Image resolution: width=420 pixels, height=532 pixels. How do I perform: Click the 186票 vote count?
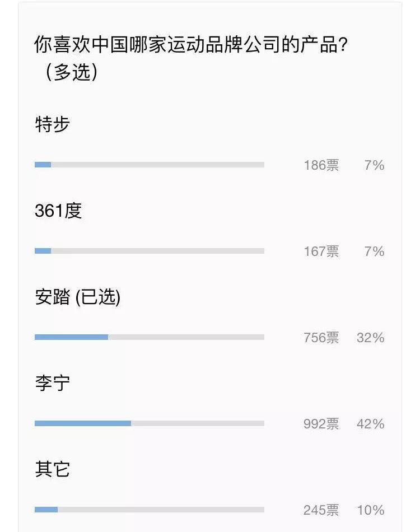point(321,165)
